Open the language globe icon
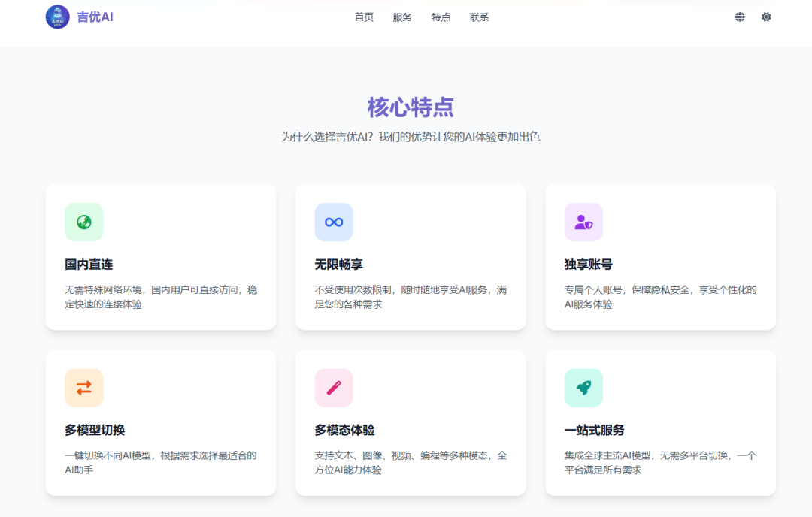 coord(739,17)
